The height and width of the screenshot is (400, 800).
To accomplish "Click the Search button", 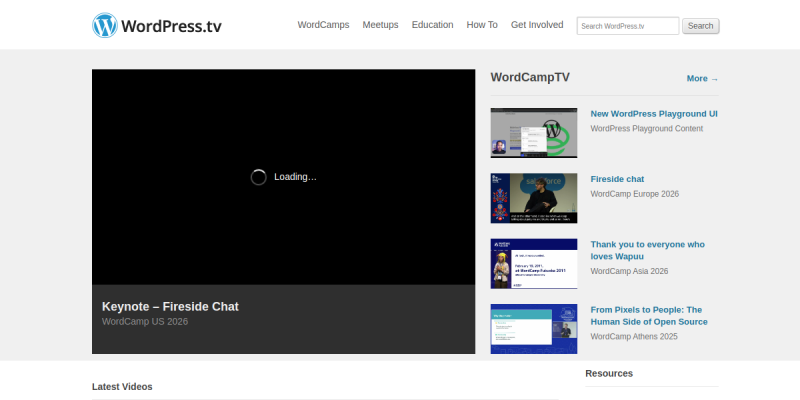I will click(701, 26).
